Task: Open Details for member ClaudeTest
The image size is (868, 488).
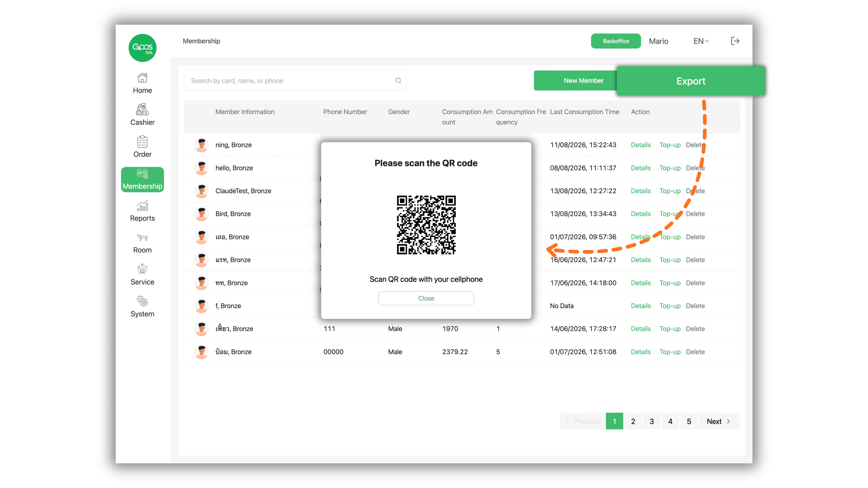Action: [x=641, y=191]
